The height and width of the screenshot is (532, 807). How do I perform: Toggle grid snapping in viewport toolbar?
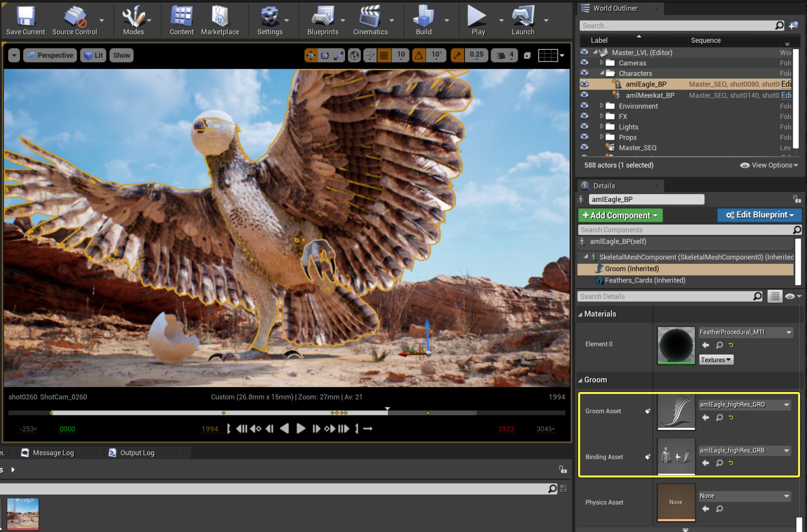(x=384, y=55)
